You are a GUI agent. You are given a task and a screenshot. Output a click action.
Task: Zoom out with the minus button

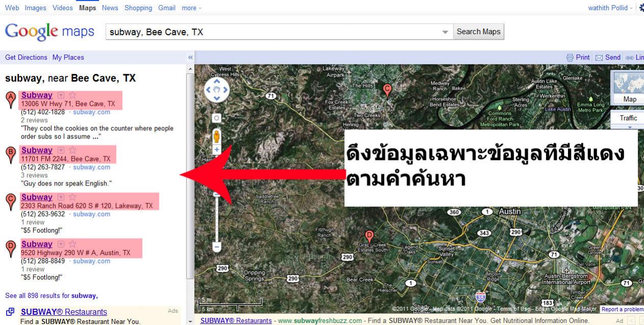tap(217, 247)
